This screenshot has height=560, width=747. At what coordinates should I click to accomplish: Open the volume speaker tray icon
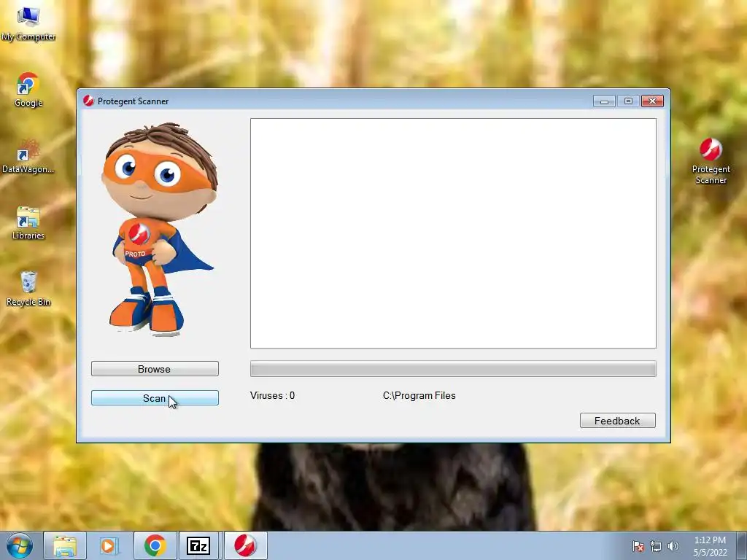coord(673,546)
